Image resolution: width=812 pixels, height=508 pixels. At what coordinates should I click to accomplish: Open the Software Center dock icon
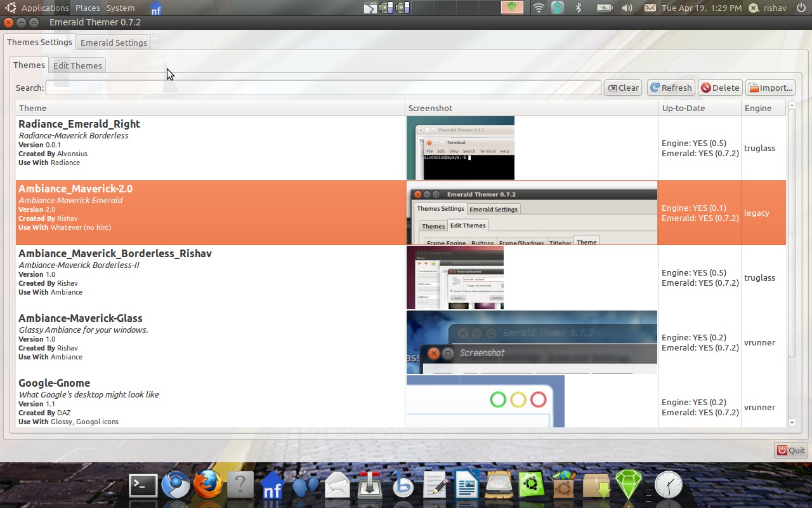(564, 486)
